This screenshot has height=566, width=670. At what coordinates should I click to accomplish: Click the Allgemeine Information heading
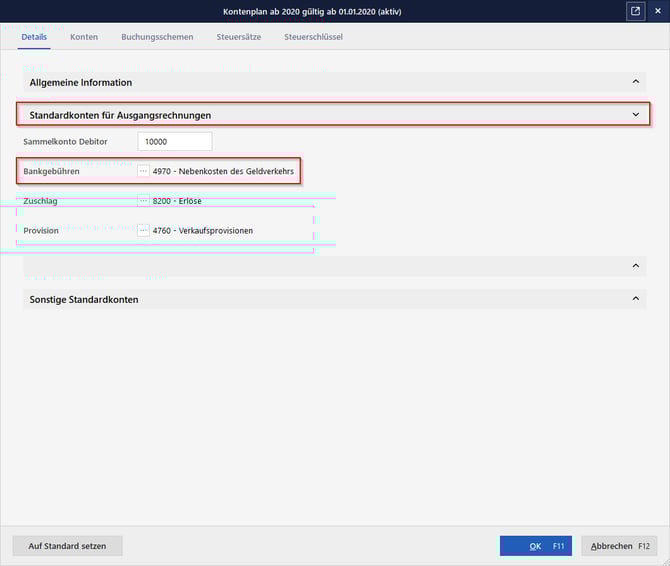[x=81, y=82]
